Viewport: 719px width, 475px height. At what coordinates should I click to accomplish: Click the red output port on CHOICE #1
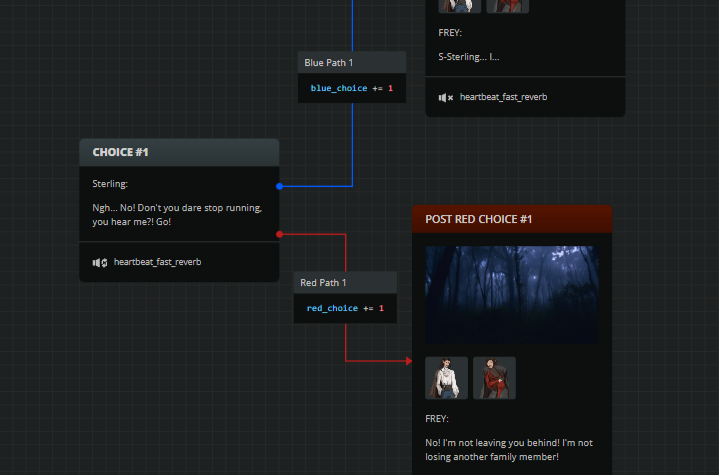(279, 234)
